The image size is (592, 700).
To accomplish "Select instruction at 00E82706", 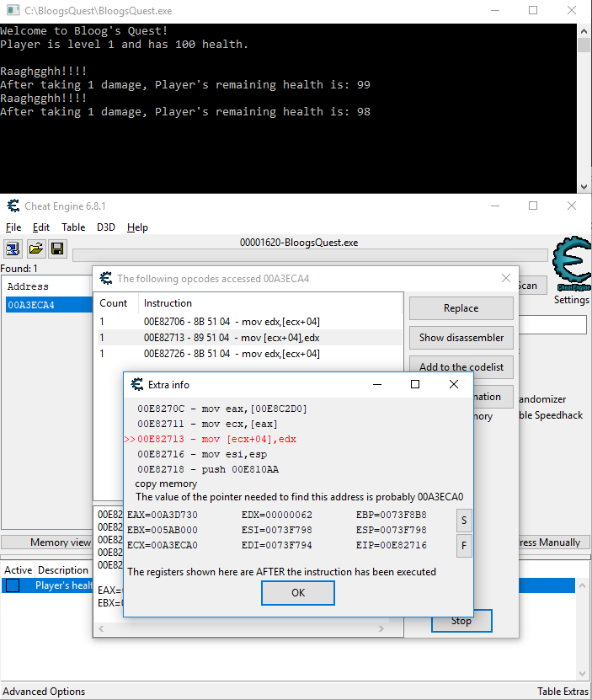I will tap(249, 322).
